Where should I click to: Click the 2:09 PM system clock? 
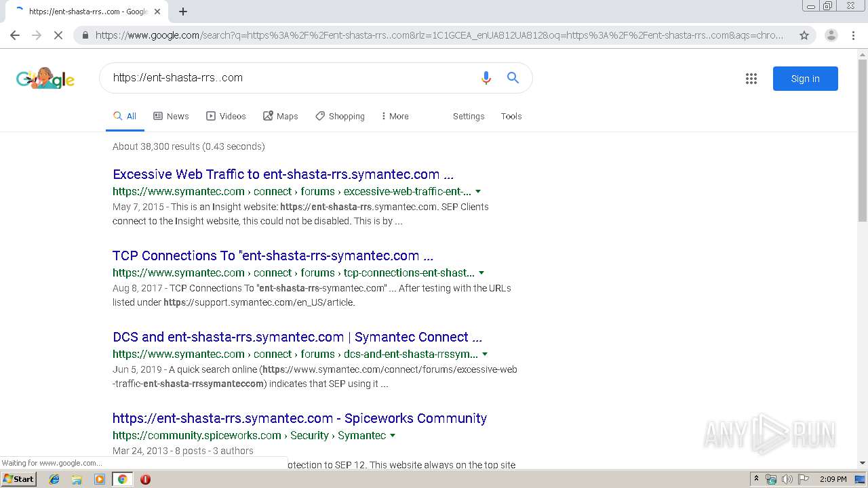tap(833, 479)
